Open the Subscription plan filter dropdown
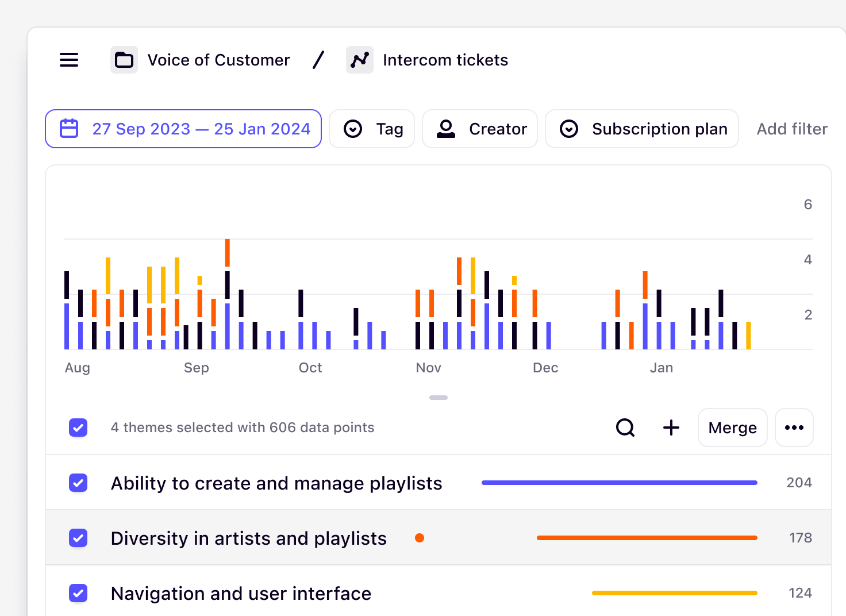Screen dimensions: 846x616 pyautogui.click(x=642, y=129)
